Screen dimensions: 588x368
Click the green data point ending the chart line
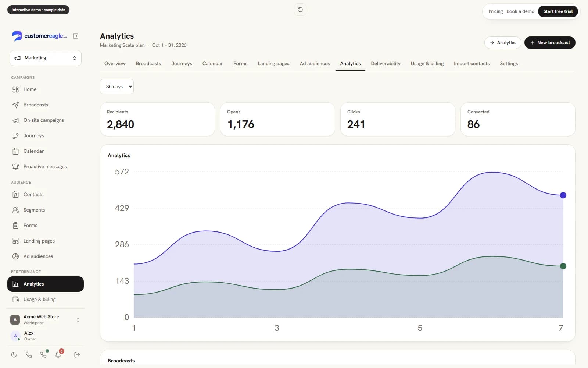pyautogui.click(x=563, y=266)
